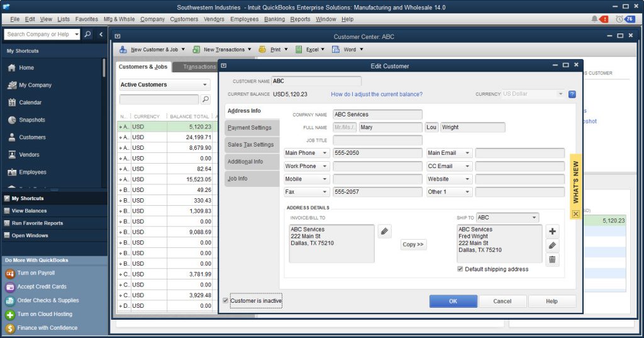Add a new ship to address
The height and width of the screenshot is (338, 644).
click(x=552, y=231)
